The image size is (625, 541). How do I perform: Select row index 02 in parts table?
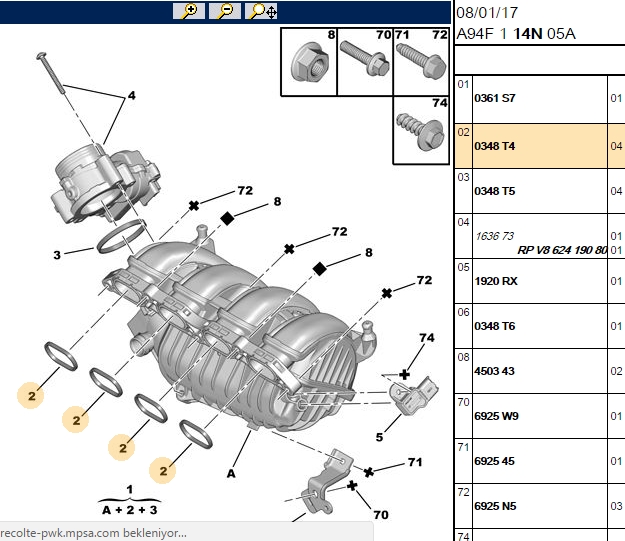[x=463, y=132]
